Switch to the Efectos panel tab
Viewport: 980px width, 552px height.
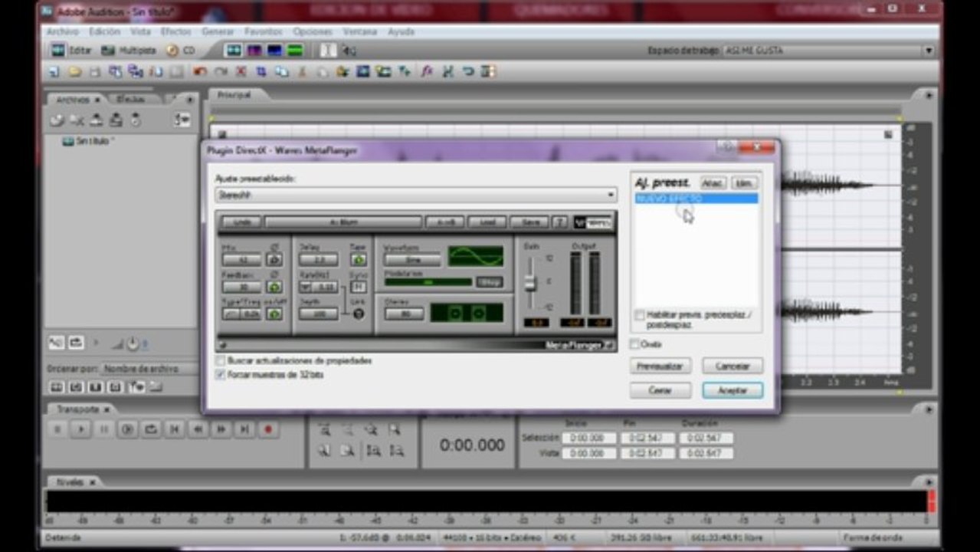click(131, 100)
